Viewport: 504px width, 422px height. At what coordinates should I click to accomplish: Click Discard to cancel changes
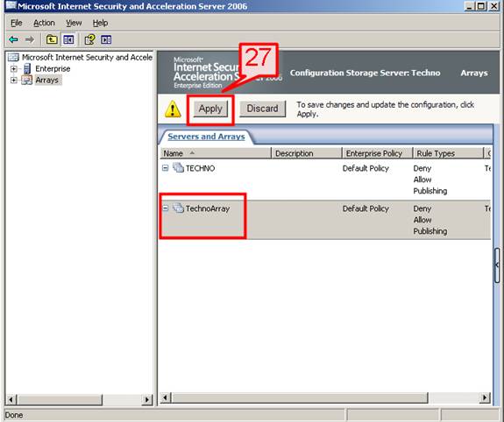point(262,109)
